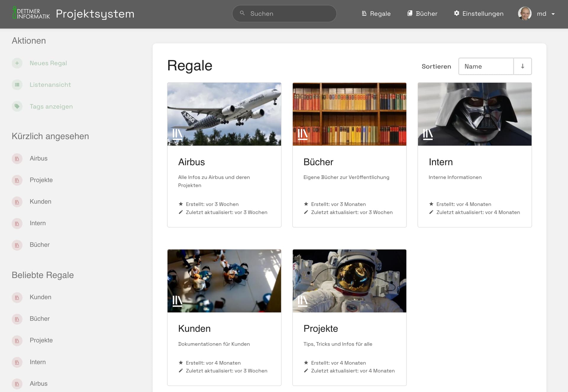
Task: Open the Projekte astronaut thumbnail
Action: (x=349, y=281)
